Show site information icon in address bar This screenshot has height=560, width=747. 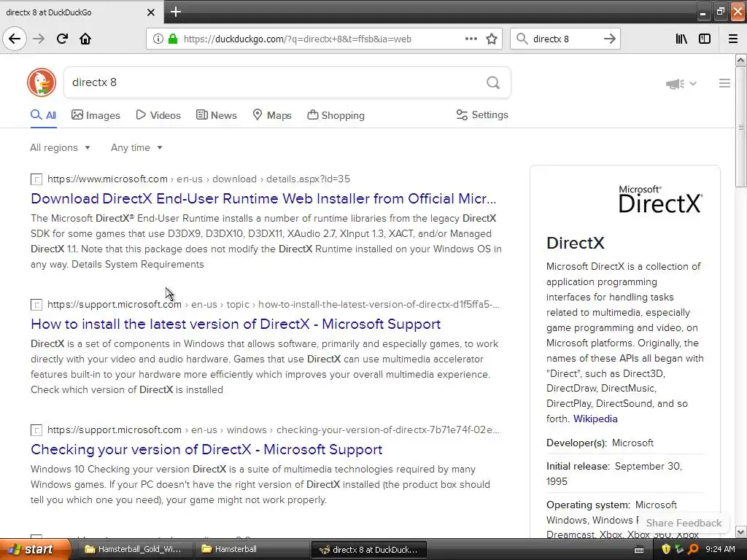(x=158, y=39)
